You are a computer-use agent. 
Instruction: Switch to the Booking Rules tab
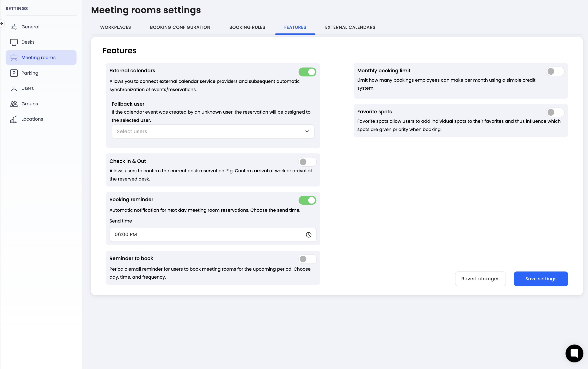pos(247,27)
